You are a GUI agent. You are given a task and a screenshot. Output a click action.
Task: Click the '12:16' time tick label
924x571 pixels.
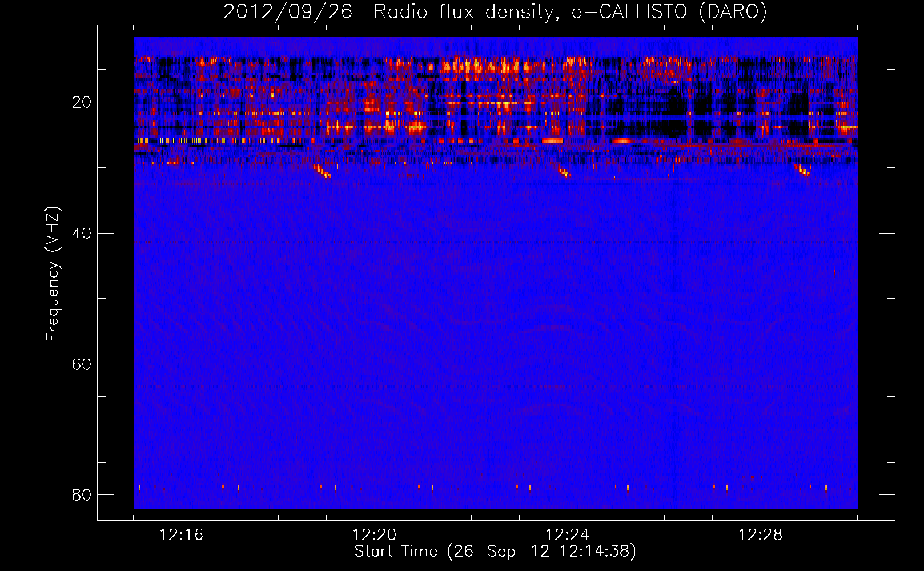182,535
